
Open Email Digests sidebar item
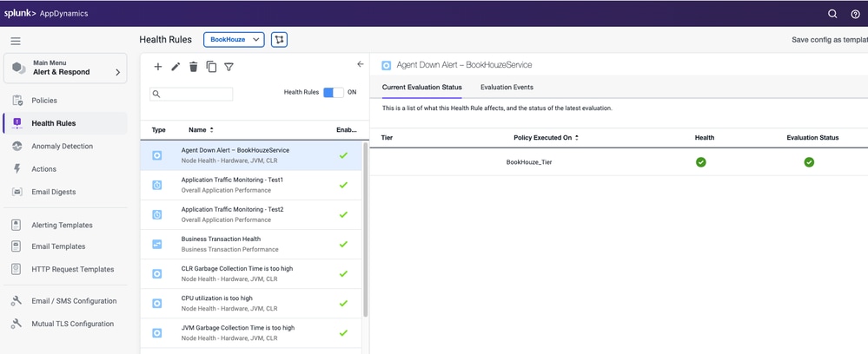coord(65,192)
